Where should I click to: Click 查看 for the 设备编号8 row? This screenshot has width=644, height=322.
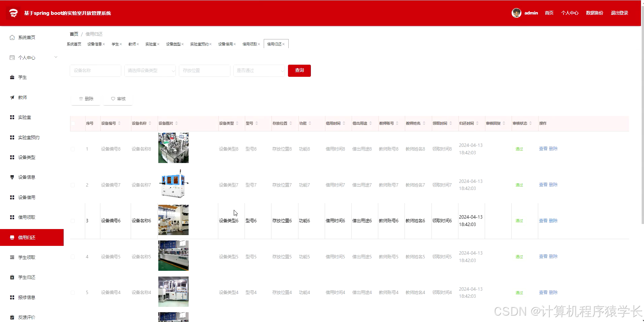point(543,149)
